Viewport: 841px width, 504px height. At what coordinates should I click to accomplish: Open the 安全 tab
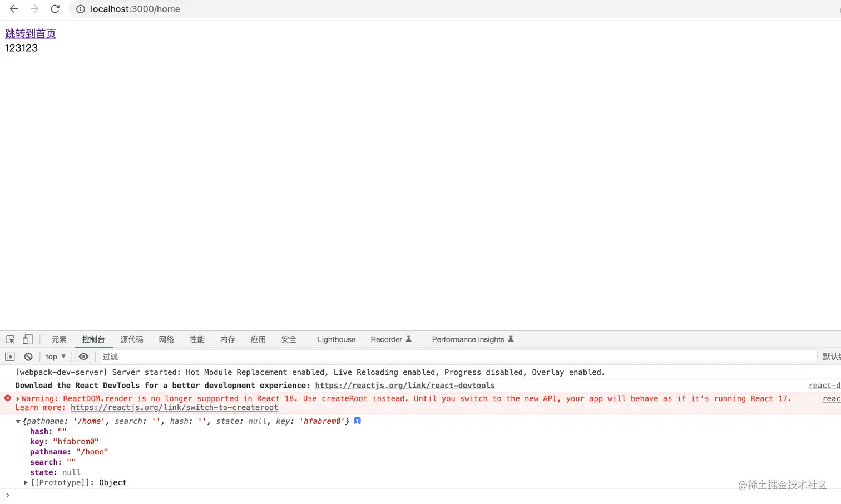click(289, 339)
